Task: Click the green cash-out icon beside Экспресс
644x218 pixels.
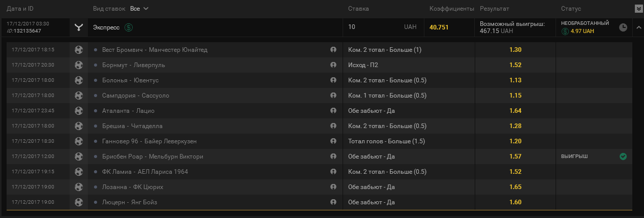Action: [129, 27]
